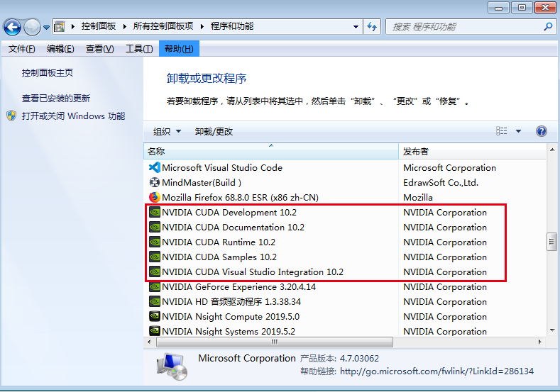
Task: Click NVIDIA CUDA Development 10.2 icon
Action: pos(154,212)
